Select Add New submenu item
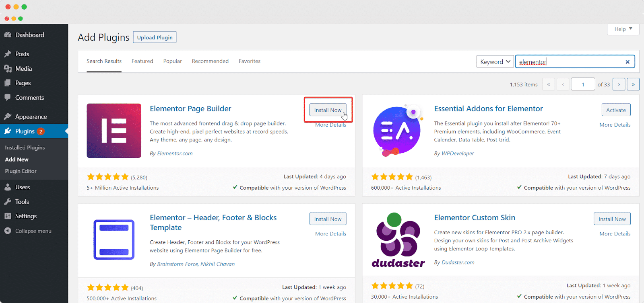The image size is (644, 303). coord(17,160)
